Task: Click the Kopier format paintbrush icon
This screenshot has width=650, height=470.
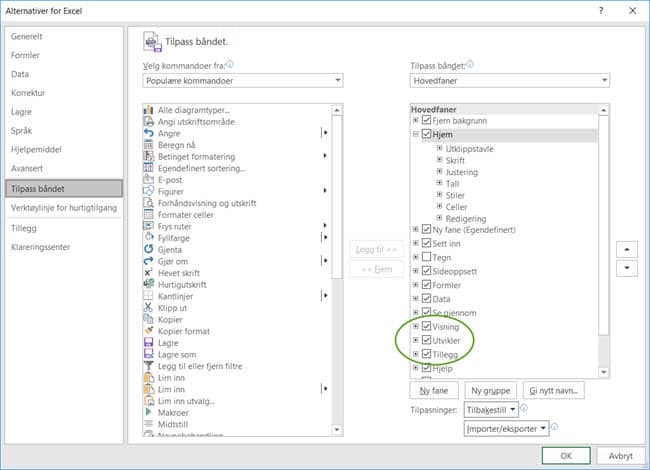Action: [x=149, y=331]
